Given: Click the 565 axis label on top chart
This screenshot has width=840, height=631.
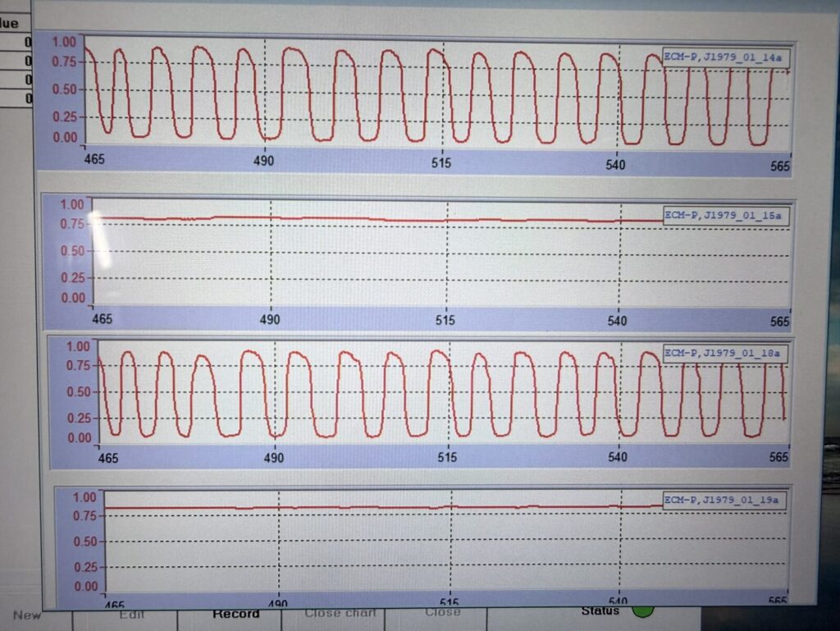Looking at the screenshot, I should coord(780,166).
